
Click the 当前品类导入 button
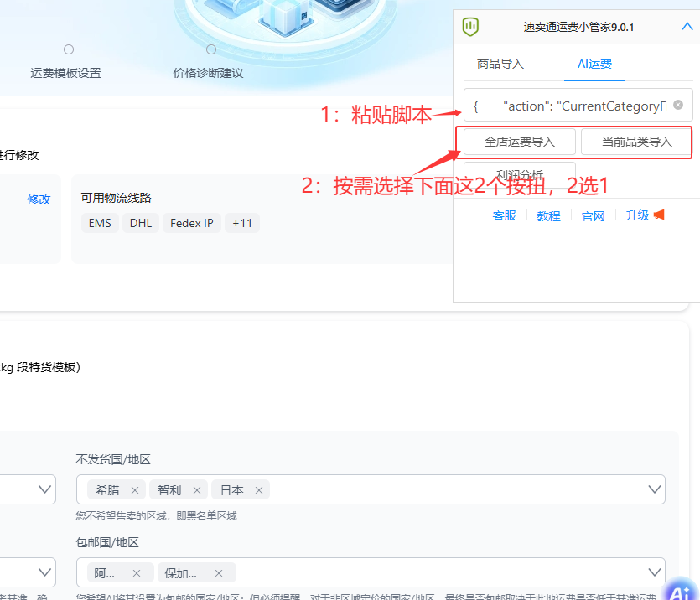click(x=636, y=142)
